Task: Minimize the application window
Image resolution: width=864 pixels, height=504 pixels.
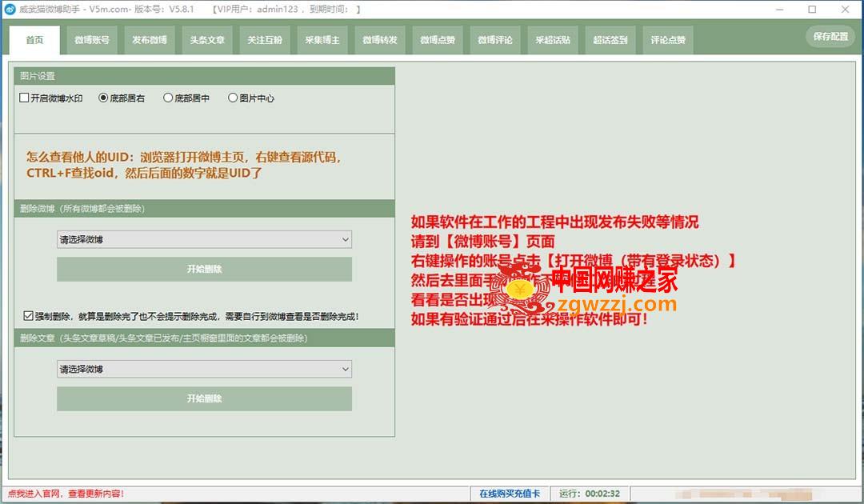Action: click(780, 10)
